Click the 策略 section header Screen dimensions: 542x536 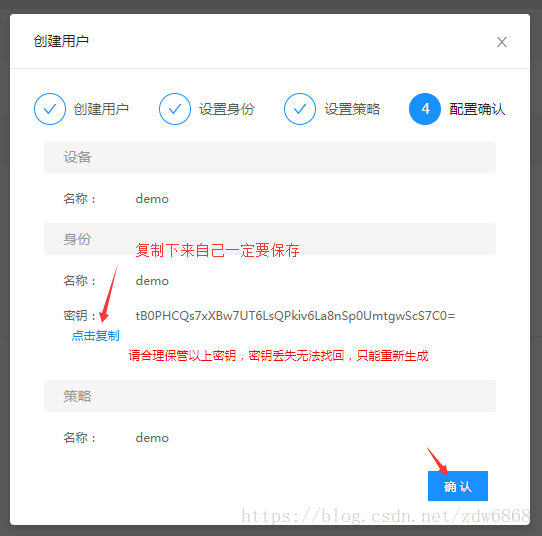pos(270,396)
